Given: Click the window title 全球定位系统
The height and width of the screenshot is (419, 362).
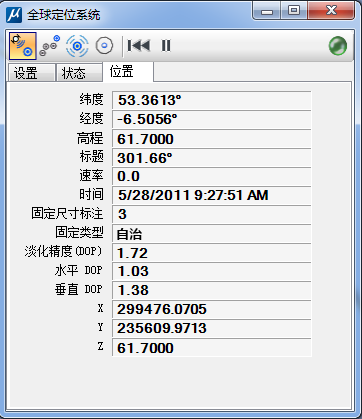Looking at the screenshot, I should (x=63, y=15).
